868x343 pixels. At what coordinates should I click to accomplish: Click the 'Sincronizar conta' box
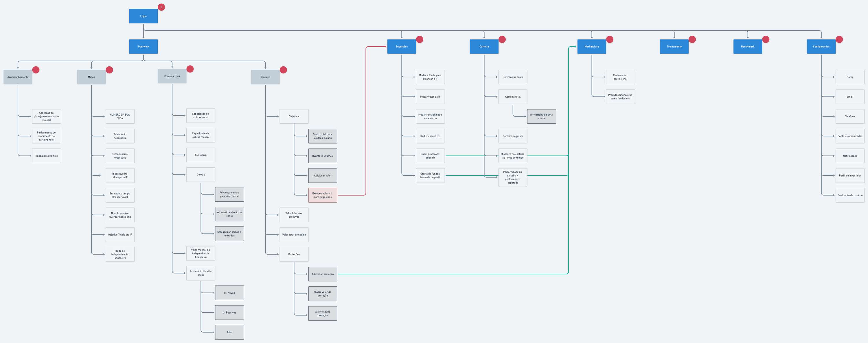(x=513, y=77)
